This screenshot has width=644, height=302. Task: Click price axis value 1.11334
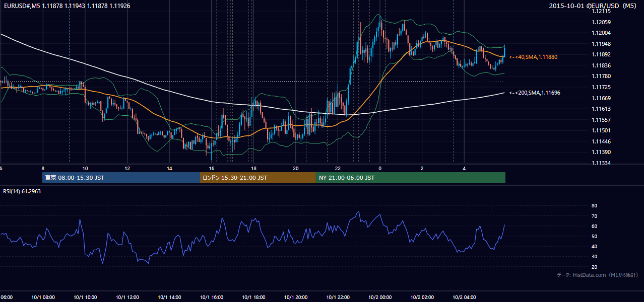[602, 164]
